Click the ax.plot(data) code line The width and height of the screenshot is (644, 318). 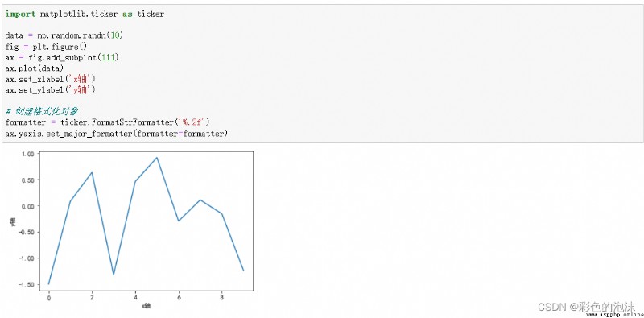(x=35, y=68)
